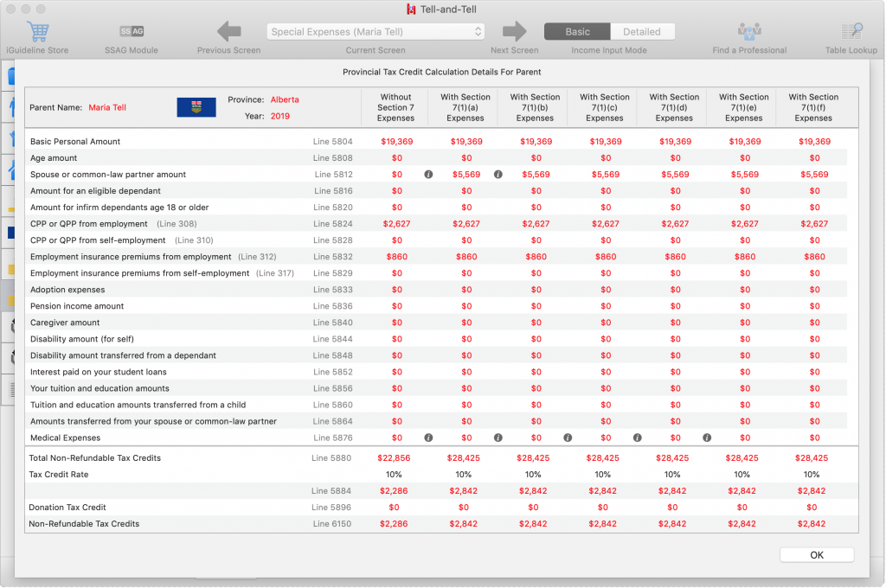Go to Next Screen arrow
Image resolution: width=886 pixels, height=588 pixels.
pyautogui.click(x=514, y=32)
